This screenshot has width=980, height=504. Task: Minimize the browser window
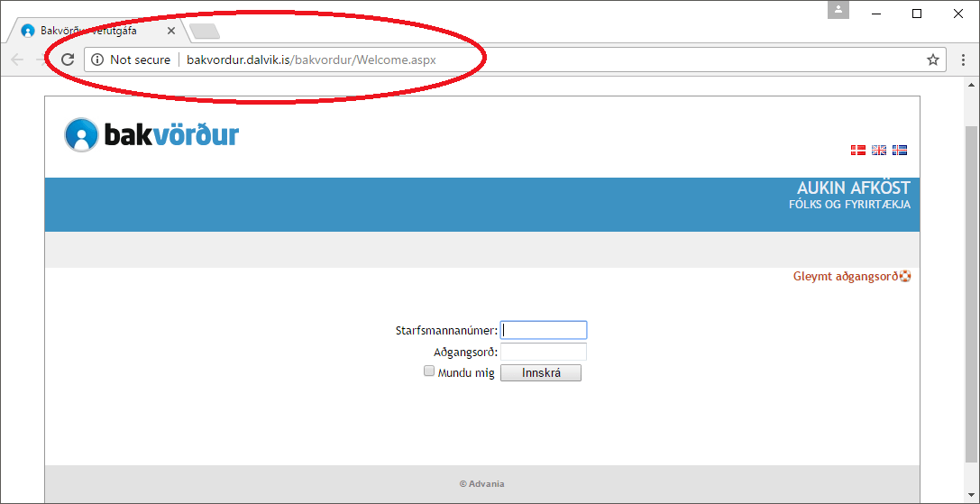pyautogui.click(x=876, y=14)
